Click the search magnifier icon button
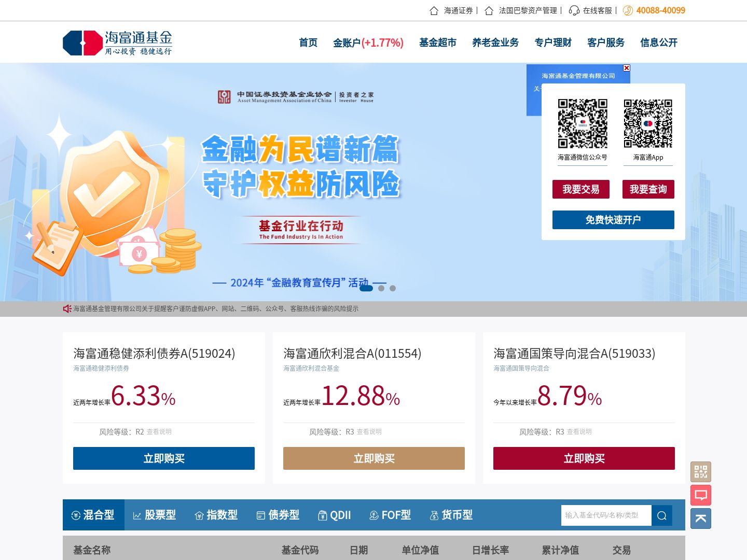The width and height of the screenshot is (747, 560). pyautogui.click(x=662, y=515)
